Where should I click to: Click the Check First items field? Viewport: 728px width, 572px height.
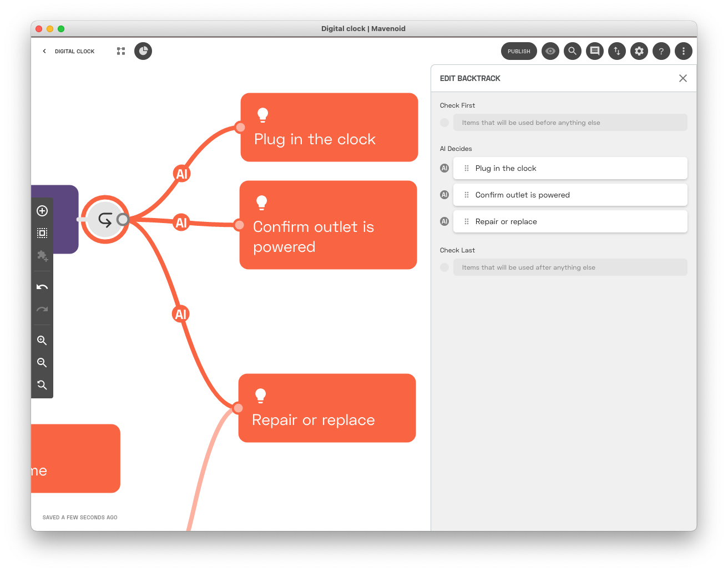tap(570, 123)
